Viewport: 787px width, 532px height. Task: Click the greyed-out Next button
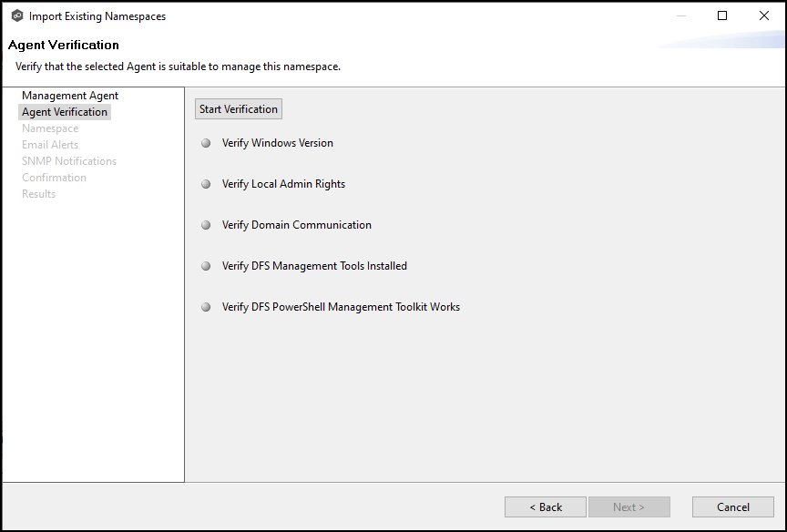tap(629, 507)
